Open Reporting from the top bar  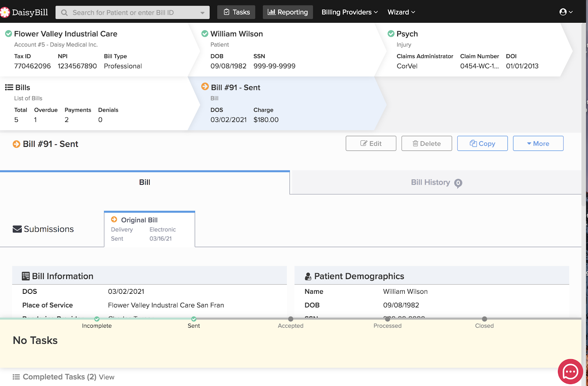point(288,12)
